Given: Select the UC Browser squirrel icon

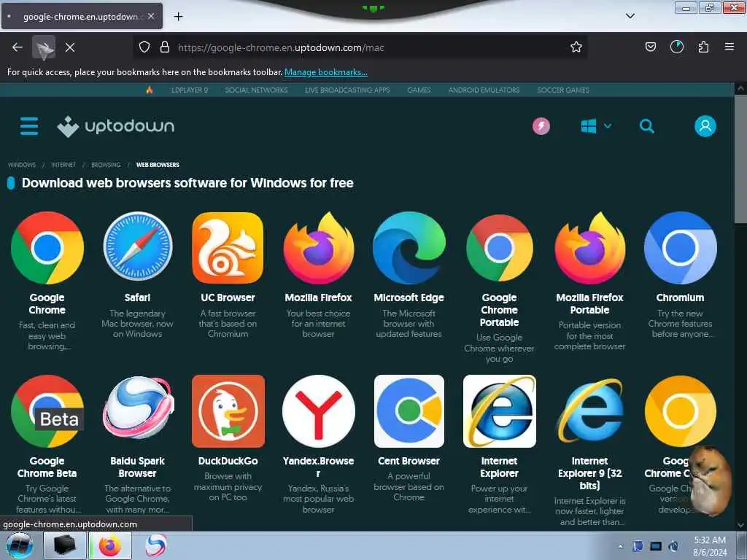Looking at the screenshot, I should 228,248.
